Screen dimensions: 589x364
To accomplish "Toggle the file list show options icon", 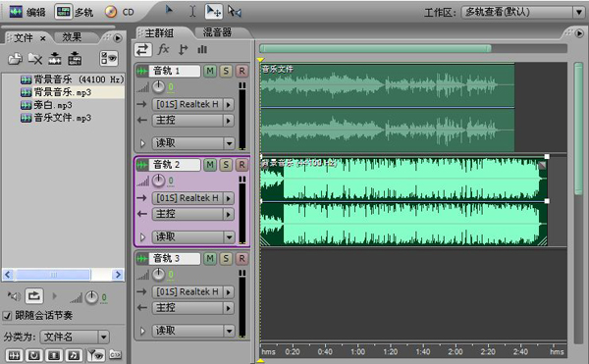I will [x=109, y=59].
